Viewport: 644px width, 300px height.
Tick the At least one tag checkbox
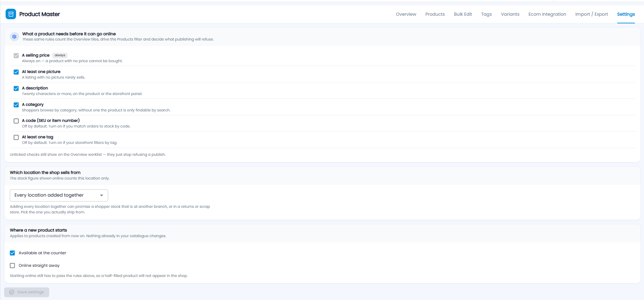click(x=16, y=137)
